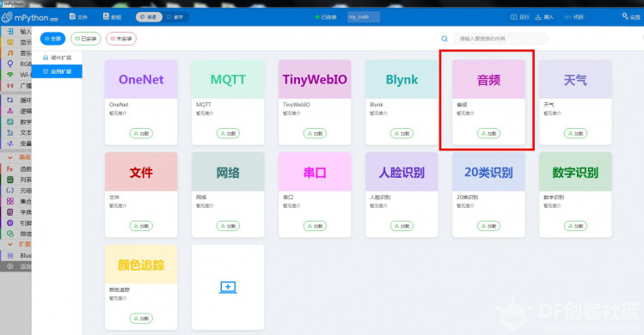644x335 pixels.
Task: Open the 文件 file menu
Action: (x=78, y=17)
